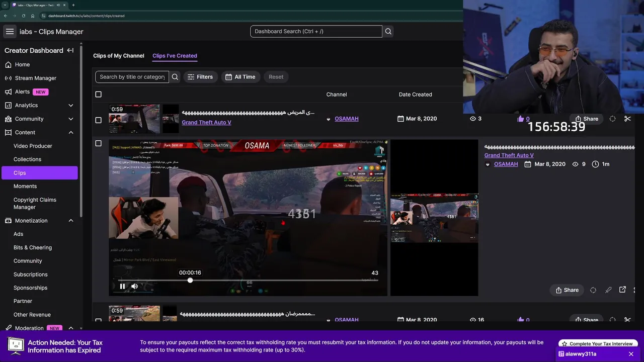Click the thumbs up icon on first row

[x=520, y=119]
